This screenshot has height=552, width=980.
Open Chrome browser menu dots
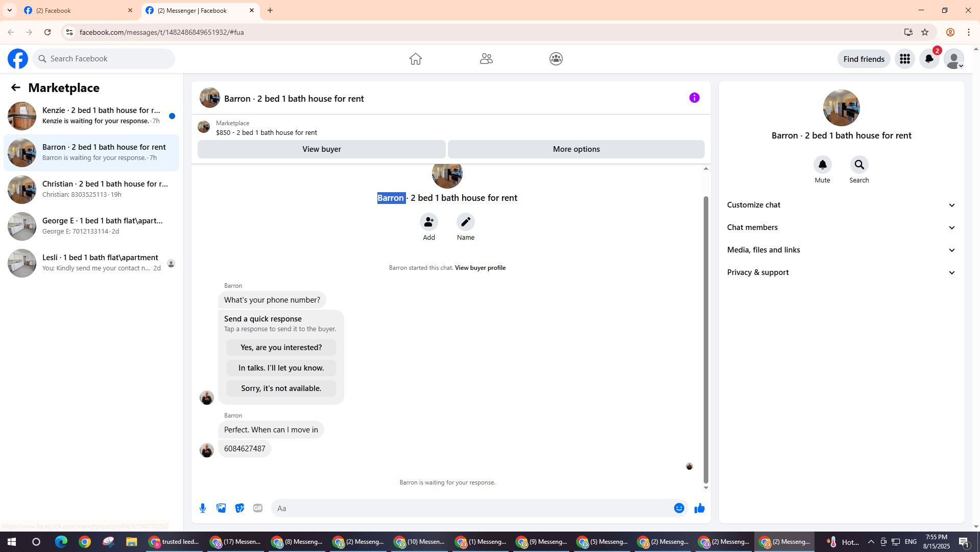969,32
